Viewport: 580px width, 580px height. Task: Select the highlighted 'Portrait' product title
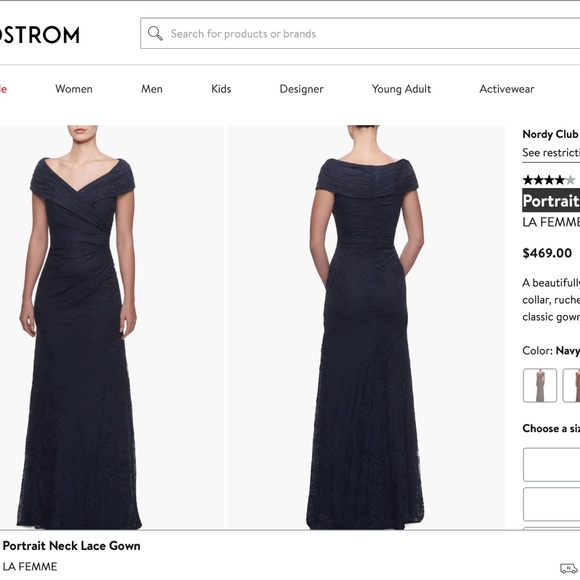point(551,200)
